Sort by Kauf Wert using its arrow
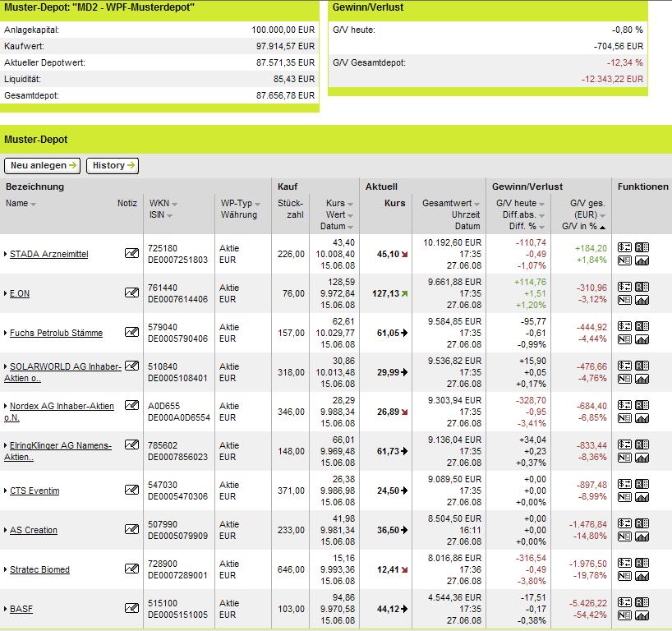The width and height of the screenshot is (672, 631). coord(350,216)
